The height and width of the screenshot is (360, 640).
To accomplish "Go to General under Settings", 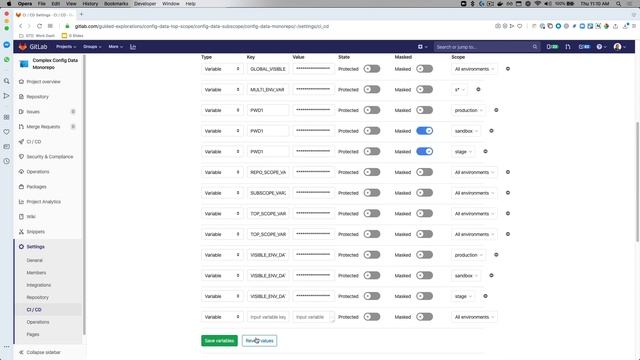I will pyautogui.click(x=34, y=260).
